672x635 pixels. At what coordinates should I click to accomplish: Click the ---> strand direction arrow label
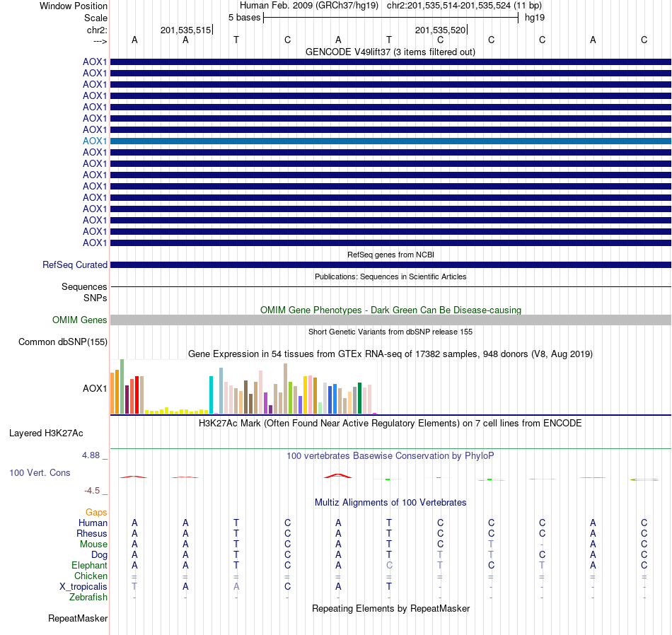point(100,41)
